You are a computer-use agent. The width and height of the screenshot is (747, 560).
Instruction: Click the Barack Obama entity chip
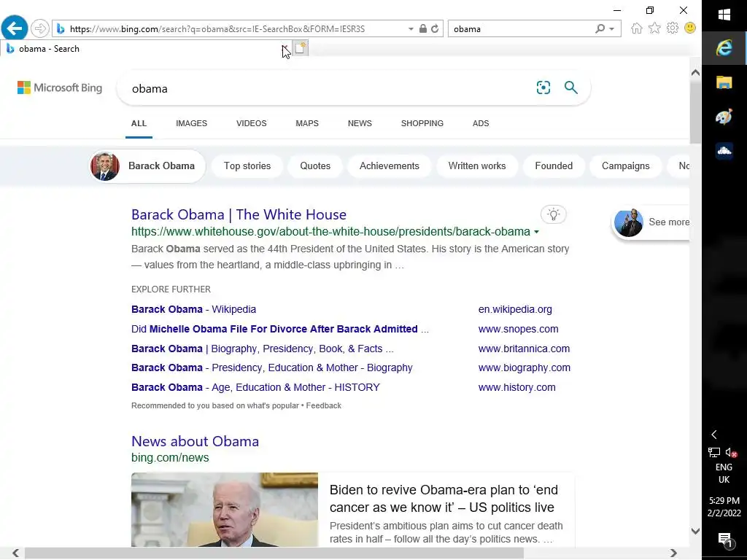coord(147,166)
